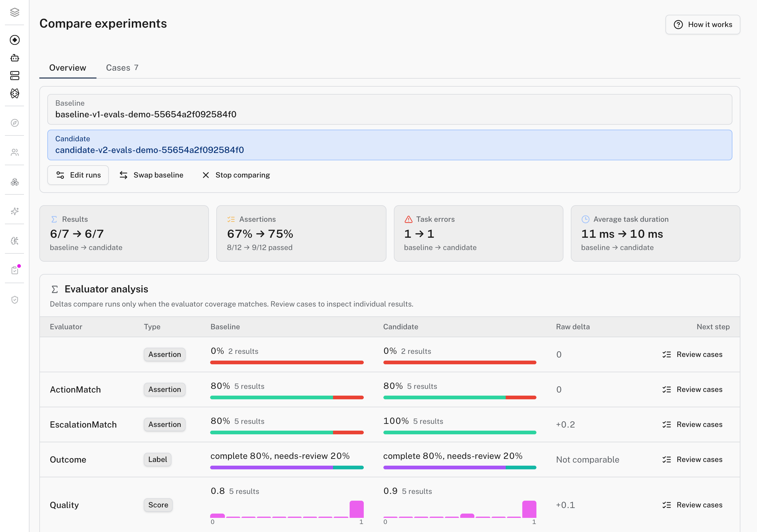Screen dimensions: 757x532
Task: Click the 'Not comparable' delta text
Action: [x=587, y=460]
